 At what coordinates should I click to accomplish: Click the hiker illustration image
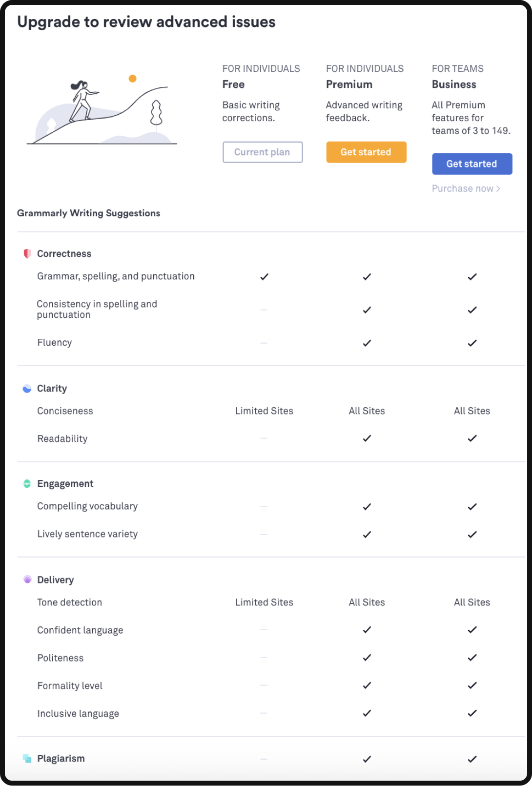(x=102, y=111)
